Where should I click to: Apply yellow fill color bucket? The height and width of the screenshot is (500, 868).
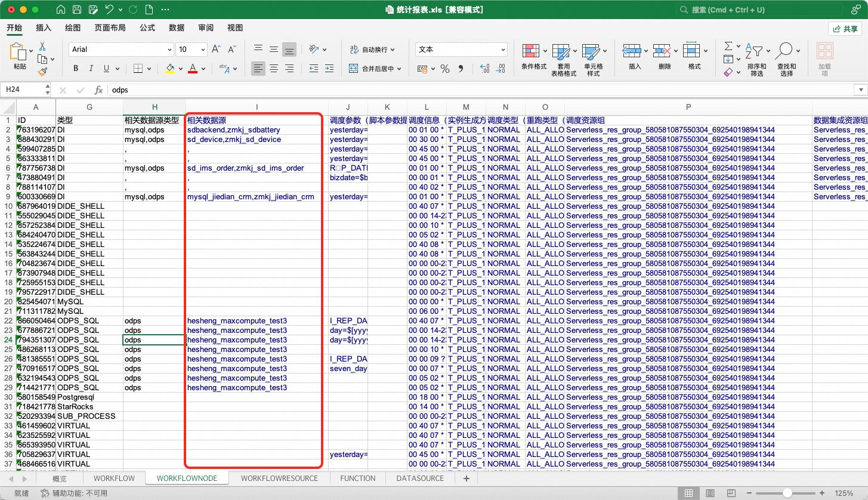[x=170, y=69]
